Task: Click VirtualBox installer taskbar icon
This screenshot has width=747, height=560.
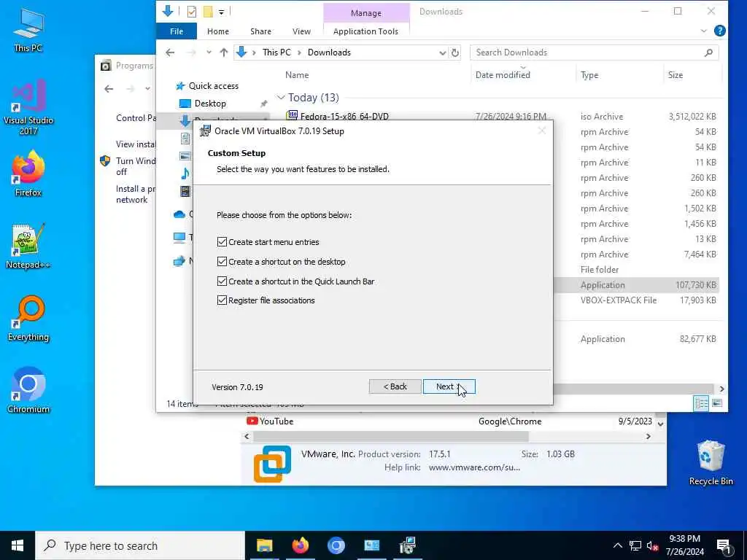Action: [x=407, y=545]
